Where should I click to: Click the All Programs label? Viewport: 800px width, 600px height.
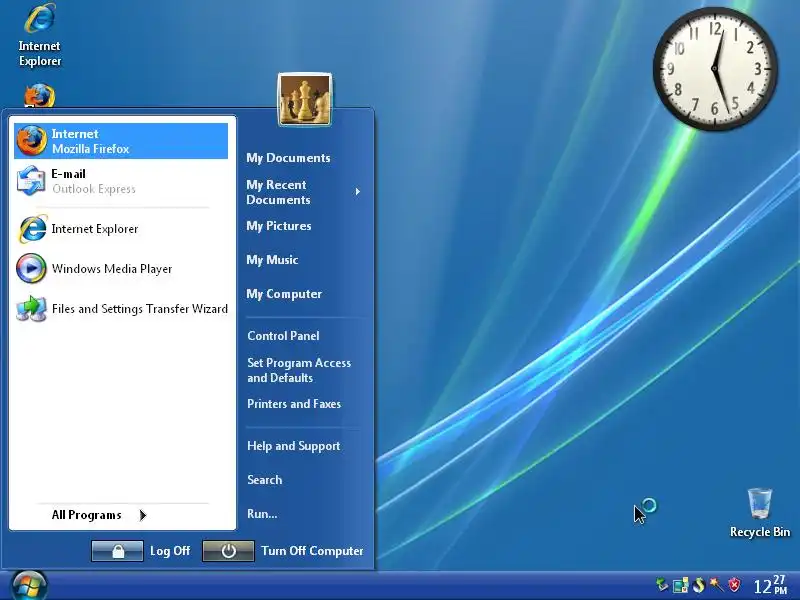tap(86, 515)
